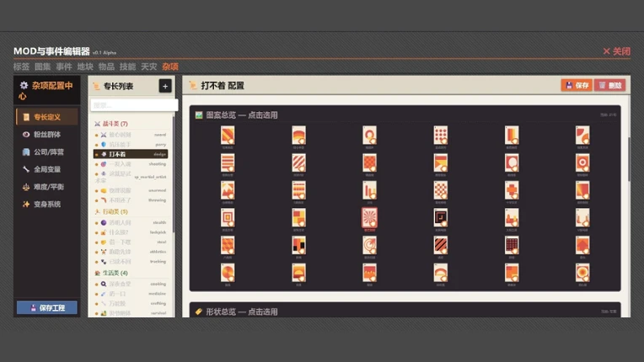Click the red 删除 button
Screen dimensions: 644x362
(x=610, y=85)
